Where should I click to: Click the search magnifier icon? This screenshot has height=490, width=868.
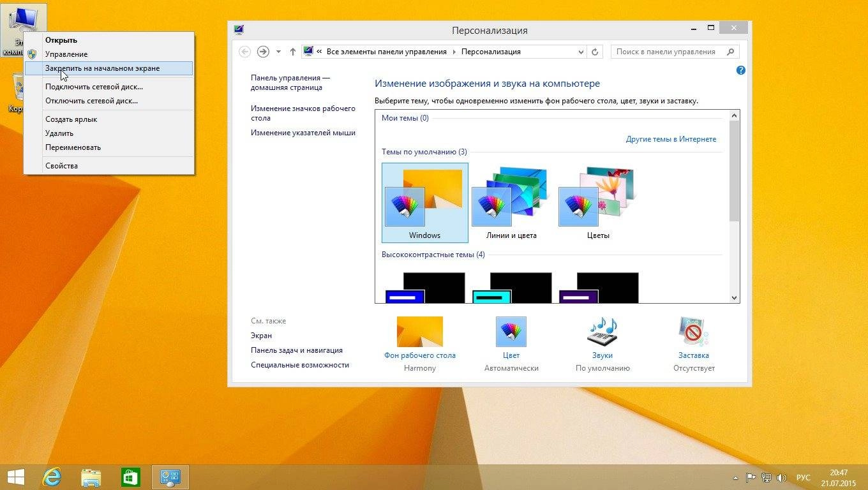731,52
